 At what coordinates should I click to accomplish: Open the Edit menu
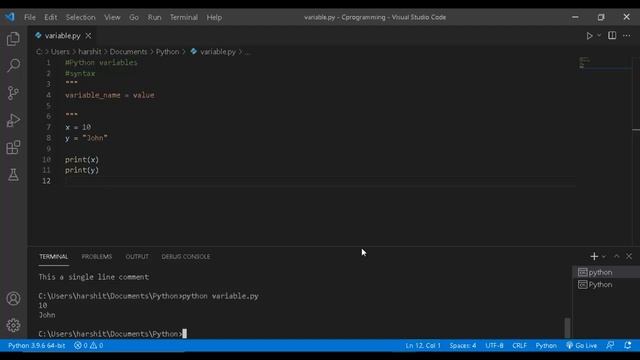[x=51, y=17]
